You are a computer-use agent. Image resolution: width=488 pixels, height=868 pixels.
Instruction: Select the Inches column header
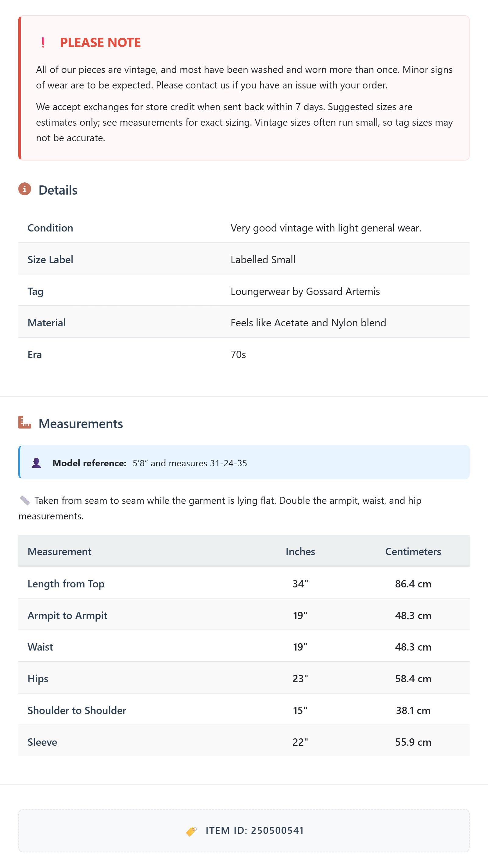(300, 551)
